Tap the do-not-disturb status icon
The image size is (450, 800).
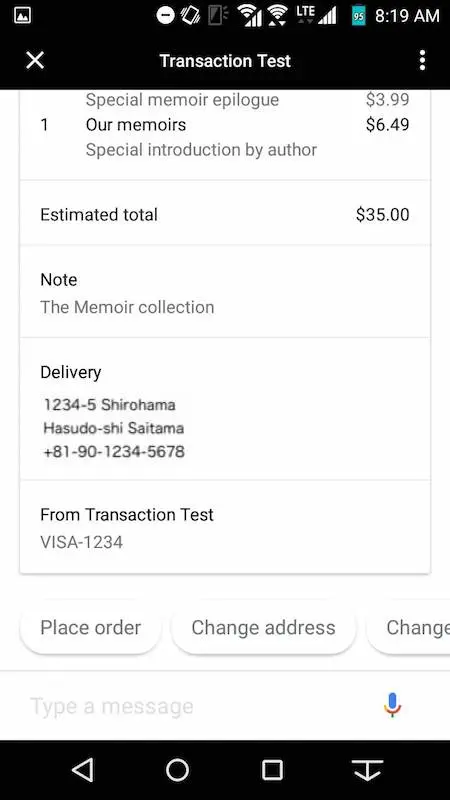(165, 15)
